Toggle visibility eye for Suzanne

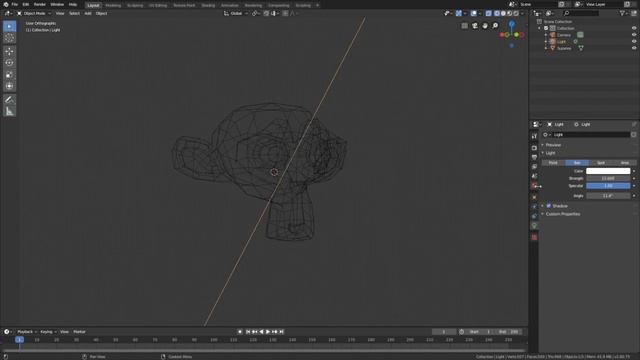click(x=634, y=48)
